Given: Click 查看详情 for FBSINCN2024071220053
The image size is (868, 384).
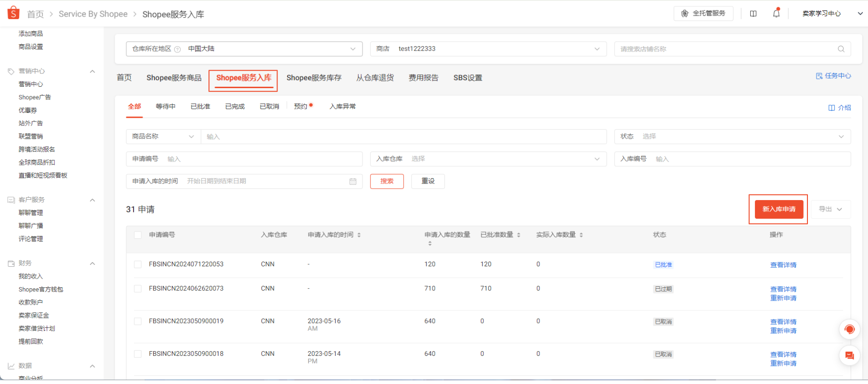Looking at the screenshot, I should (783, 265).
